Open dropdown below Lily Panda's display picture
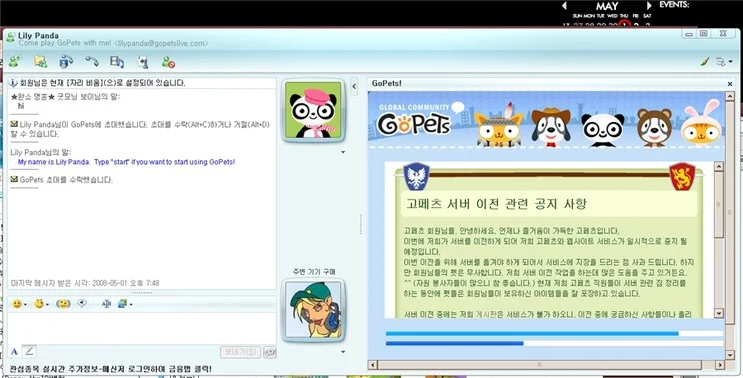Screen dimensions: 743x378 pyautogui.click(x=343, y=153)
